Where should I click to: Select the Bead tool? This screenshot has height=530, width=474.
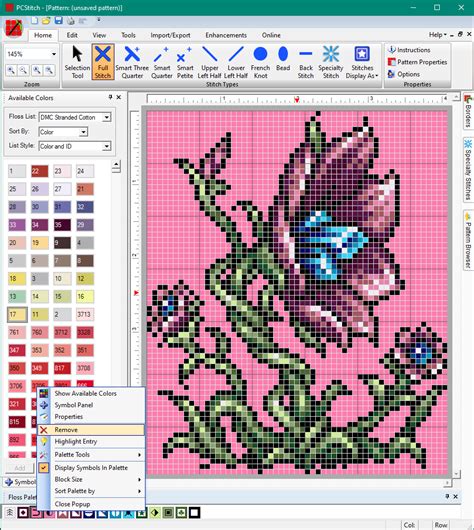(x=283, y=59)
